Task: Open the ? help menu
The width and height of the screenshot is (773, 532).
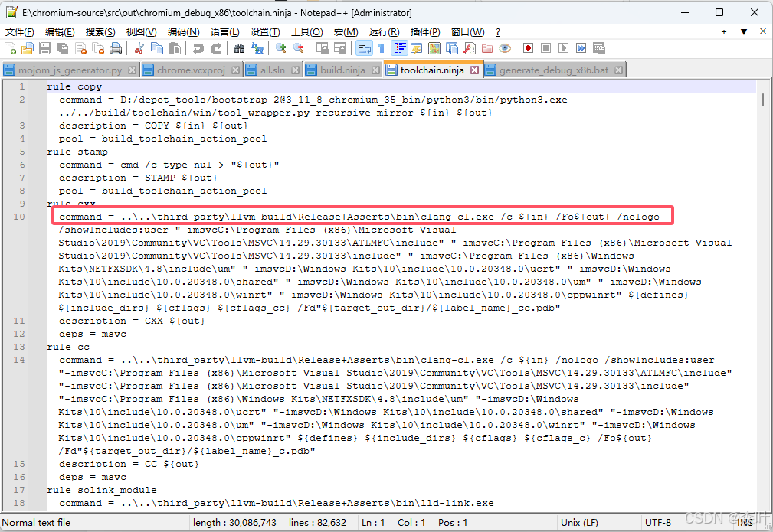Action: click(x=498, y=32)
